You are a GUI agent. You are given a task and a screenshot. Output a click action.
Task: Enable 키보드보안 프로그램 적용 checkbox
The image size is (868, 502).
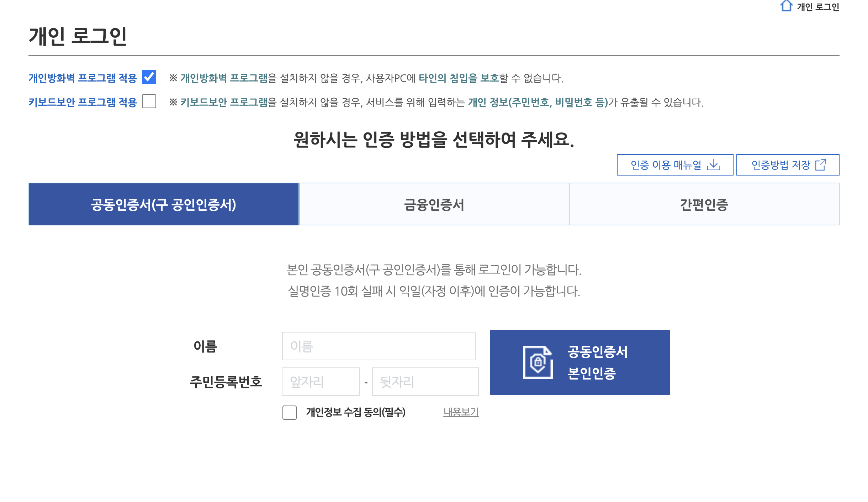(149, 101)
